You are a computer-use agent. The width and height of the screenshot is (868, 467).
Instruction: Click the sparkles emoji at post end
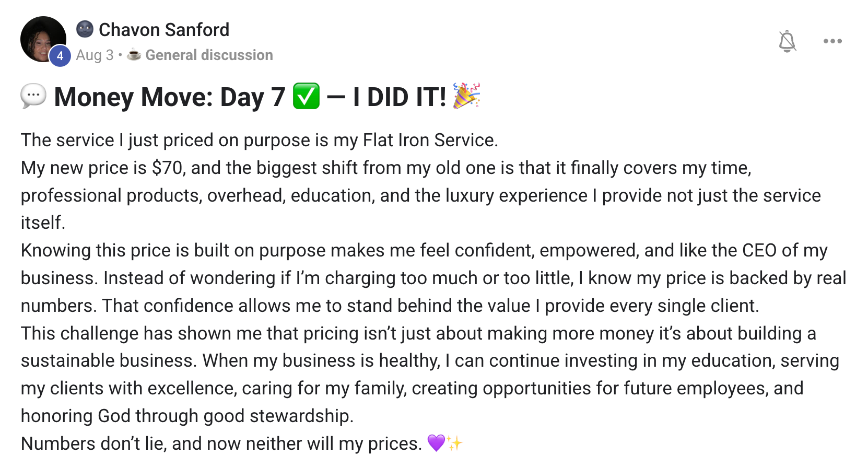[454, 443]
